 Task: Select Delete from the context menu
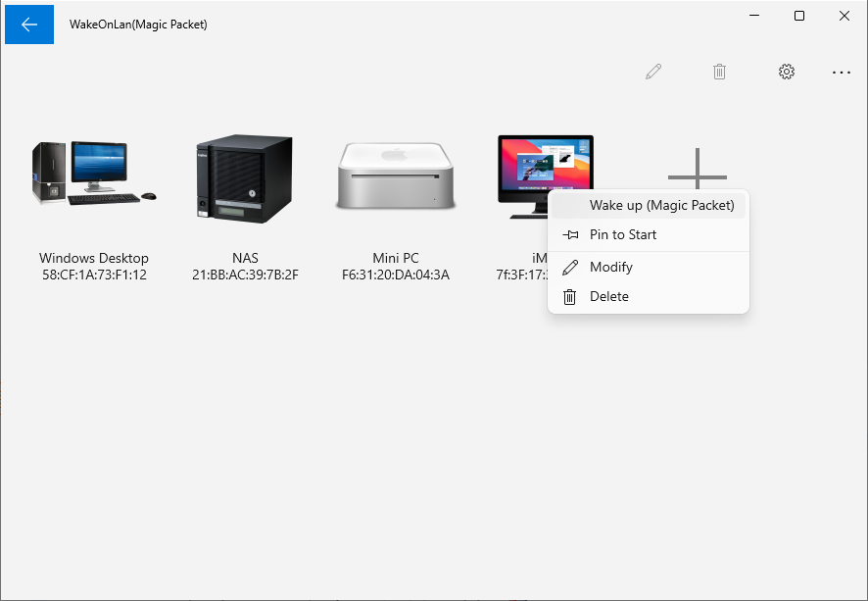click(610, 296)
